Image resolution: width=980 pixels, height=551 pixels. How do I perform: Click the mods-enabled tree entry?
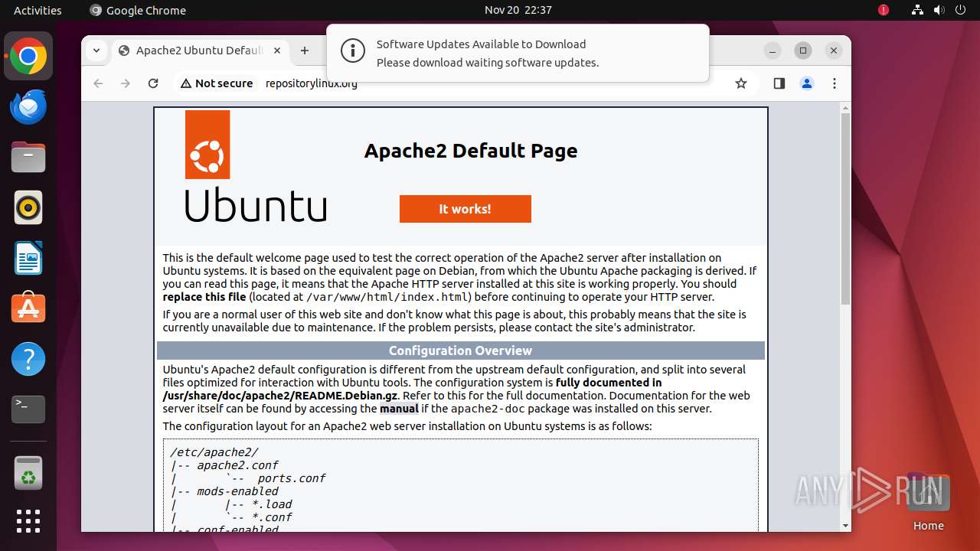[x=237, y=491]
